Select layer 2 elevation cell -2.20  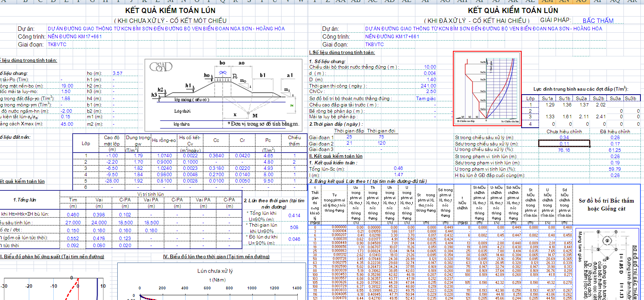coord(112,162)
